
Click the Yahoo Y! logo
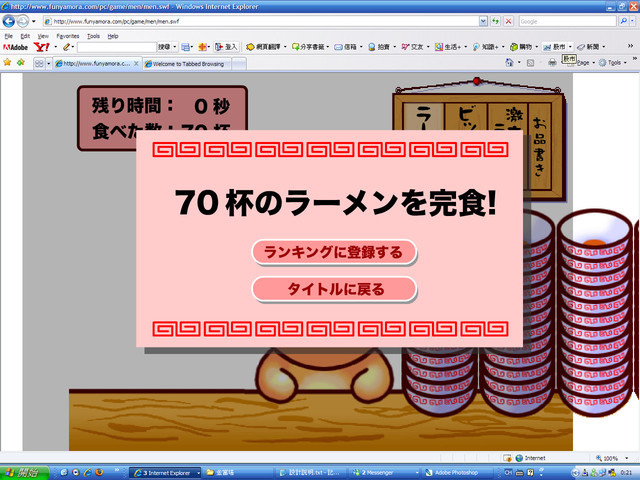pos(41,47)
